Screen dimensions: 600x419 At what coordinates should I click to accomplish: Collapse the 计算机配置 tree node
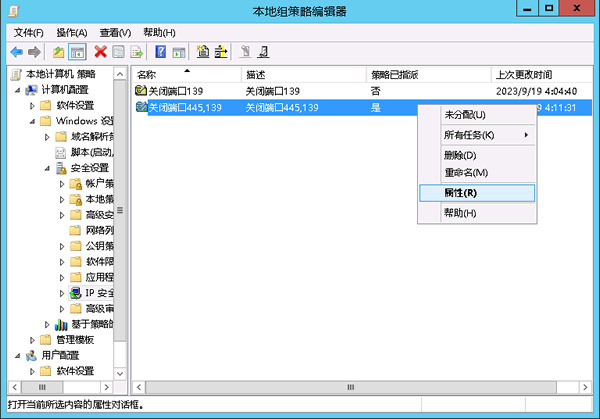coord(18,90)
